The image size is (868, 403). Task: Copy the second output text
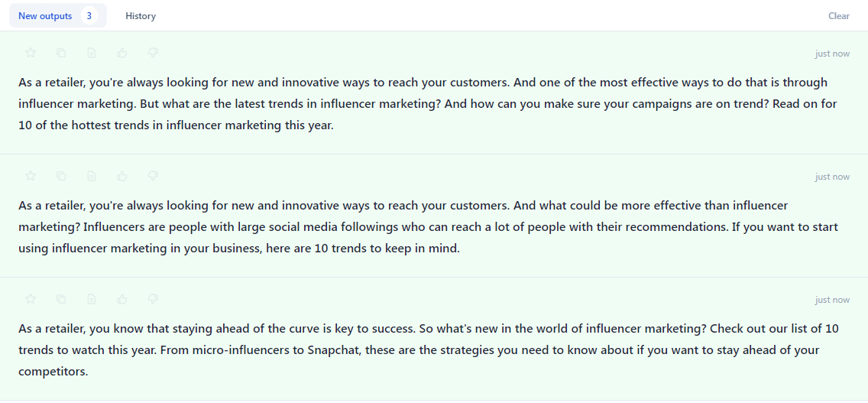coord(61,176)
